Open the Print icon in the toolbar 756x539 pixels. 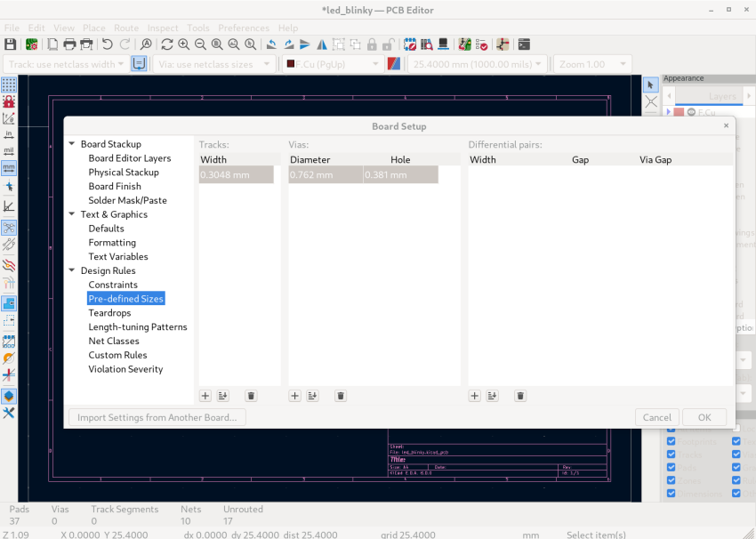[69, 44]
